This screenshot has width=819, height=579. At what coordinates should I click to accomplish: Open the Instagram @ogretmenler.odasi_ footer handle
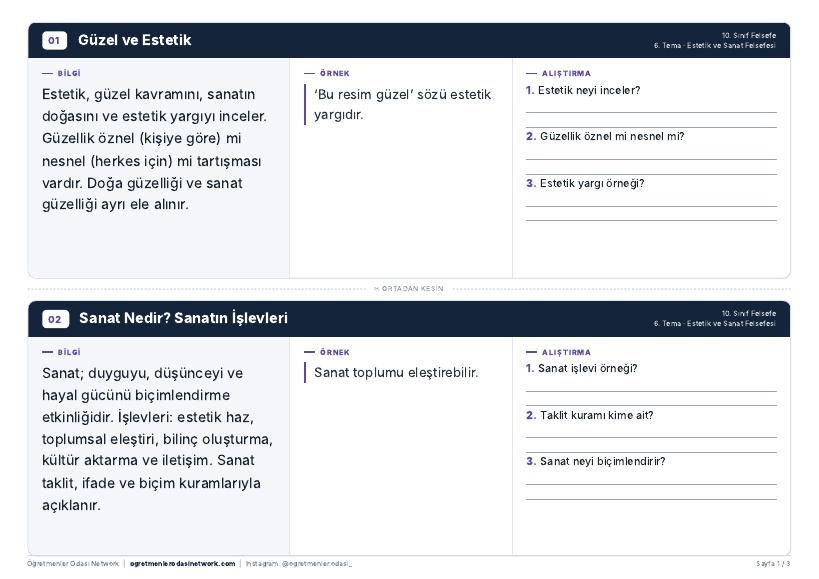coord(299,564)
